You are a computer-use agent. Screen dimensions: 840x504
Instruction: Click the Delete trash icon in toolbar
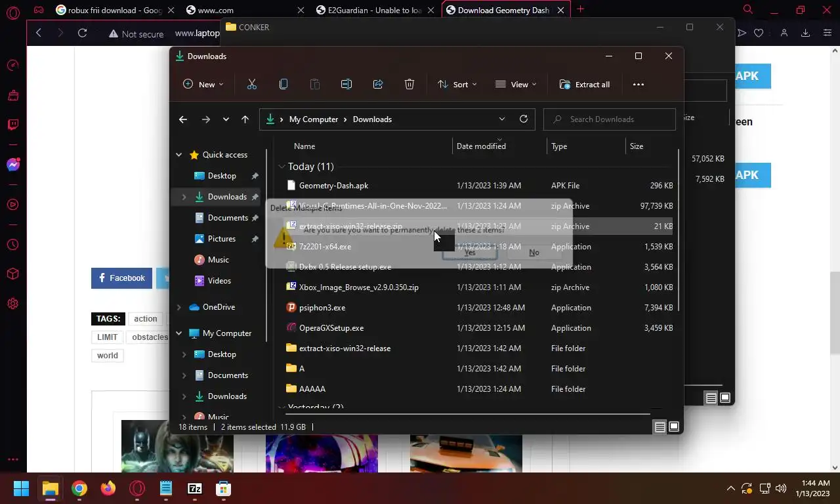(409, 84)
